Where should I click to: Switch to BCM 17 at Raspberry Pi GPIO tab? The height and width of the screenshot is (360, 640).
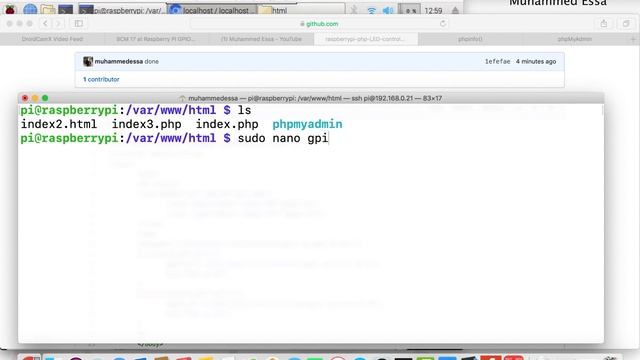click(156, 39)
